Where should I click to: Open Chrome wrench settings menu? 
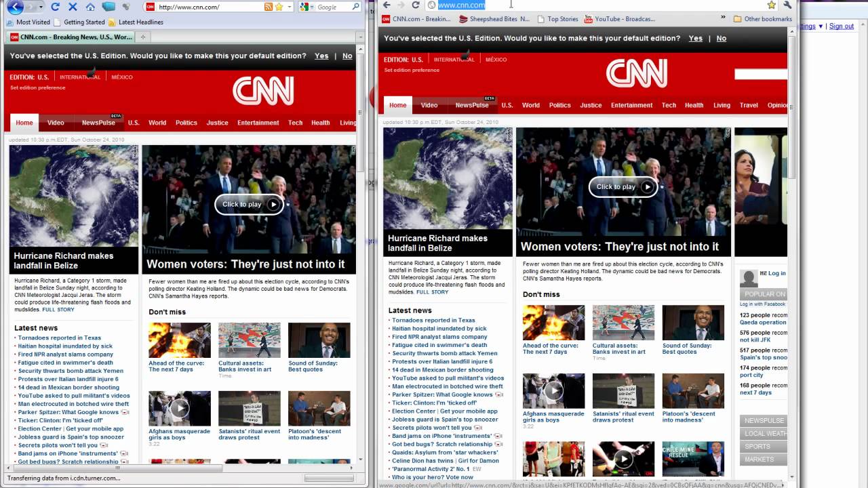787,5
